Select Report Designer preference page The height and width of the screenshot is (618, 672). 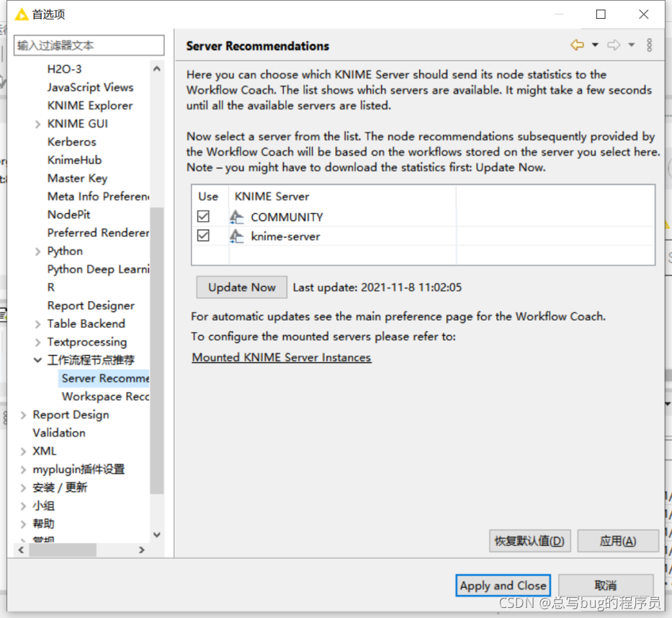[91, 305]
